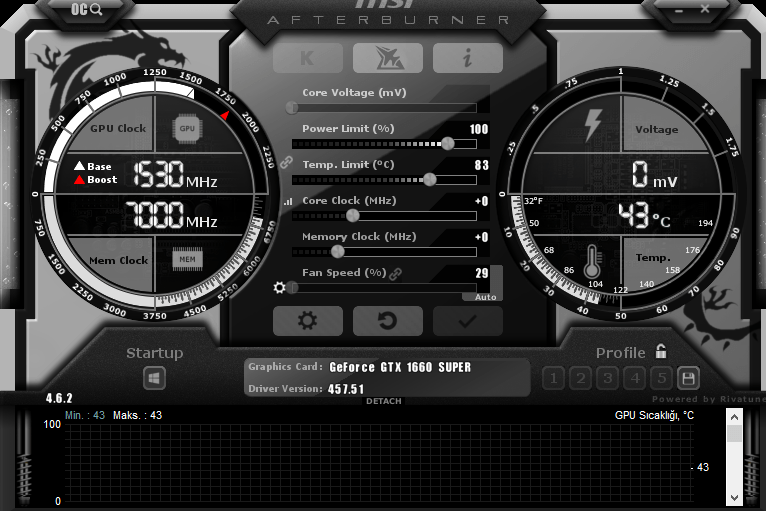Click the Power Limit value 100
Image resolution: width=766 pixels, height=511 pixels.
pyautogui.click(x=479, y=129)
